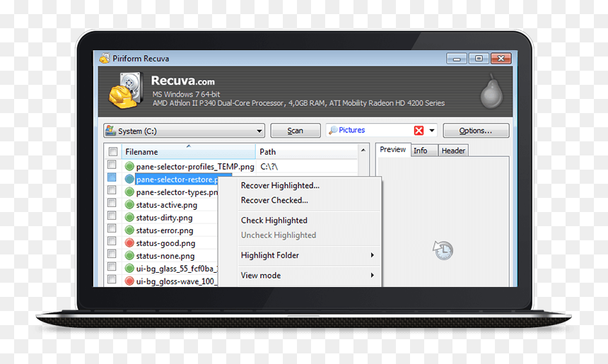
Task: Maximize the Piriform Recuva window
Action: (479, 59)
